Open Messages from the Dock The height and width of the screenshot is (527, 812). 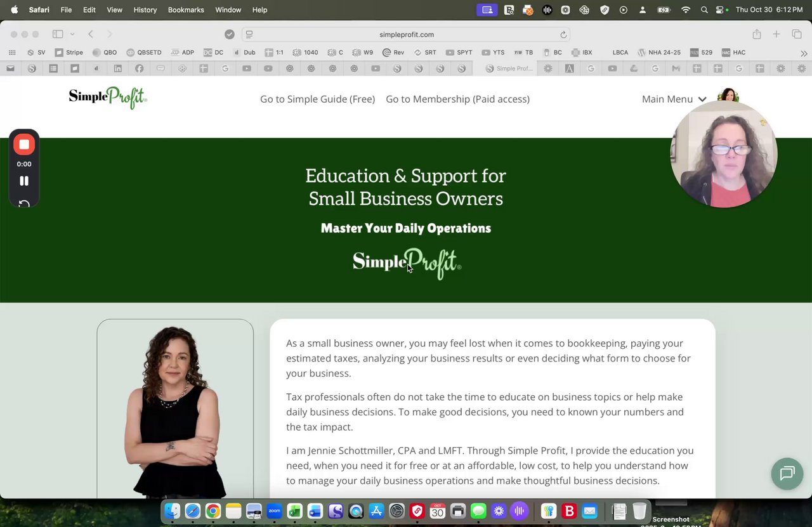click(478, 511)
